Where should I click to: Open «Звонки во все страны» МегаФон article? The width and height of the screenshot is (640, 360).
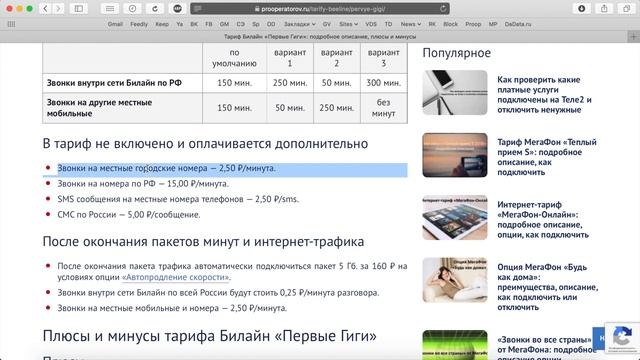tap(547, 348)
